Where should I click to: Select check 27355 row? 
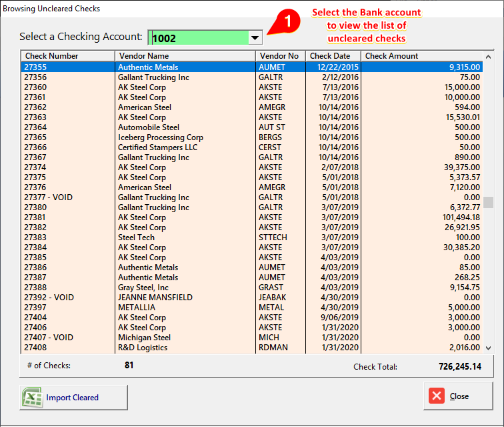(x=252, y=67)
